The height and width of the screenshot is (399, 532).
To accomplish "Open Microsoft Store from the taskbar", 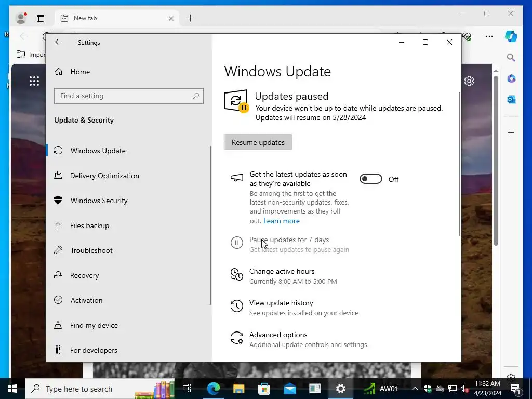I will click(264, 389).
